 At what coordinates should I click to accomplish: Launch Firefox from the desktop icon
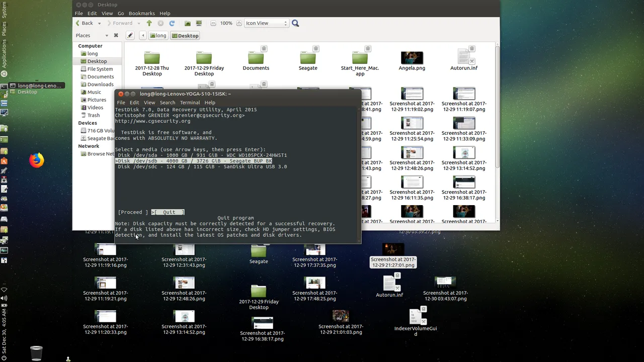click(x=36, y=160)
